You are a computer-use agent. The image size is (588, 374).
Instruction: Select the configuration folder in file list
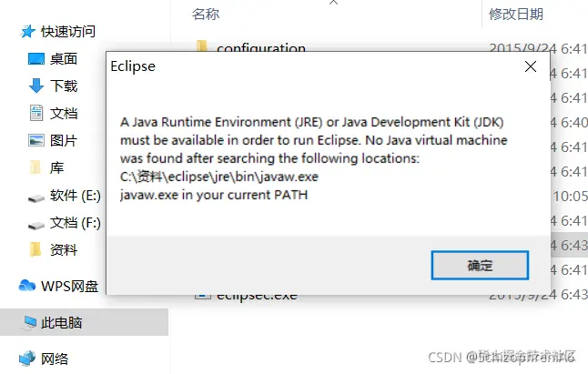click(x=261, y=47)
